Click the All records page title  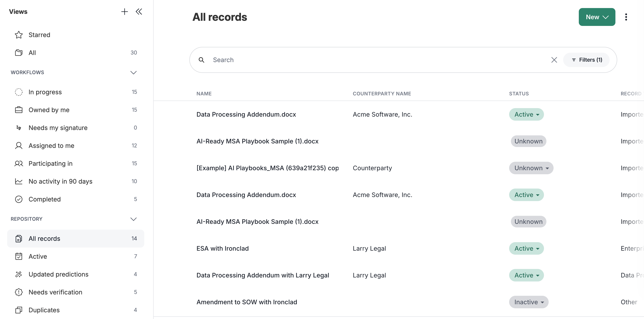click(x=220, y=17)
